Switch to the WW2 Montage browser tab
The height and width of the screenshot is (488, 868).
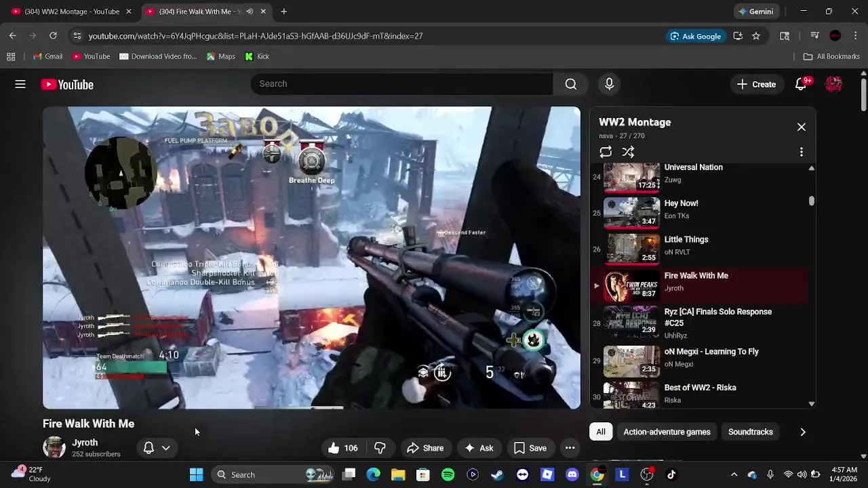[x=71, y=12]
